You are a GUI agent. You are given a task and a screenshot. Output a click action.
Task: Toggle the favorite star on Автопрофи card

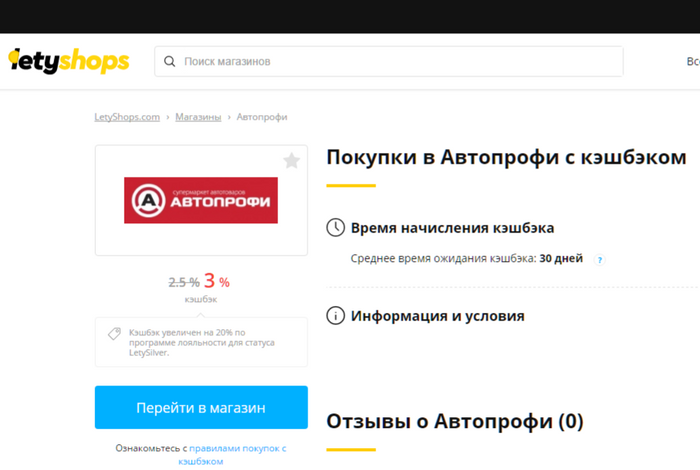[292, 161]
